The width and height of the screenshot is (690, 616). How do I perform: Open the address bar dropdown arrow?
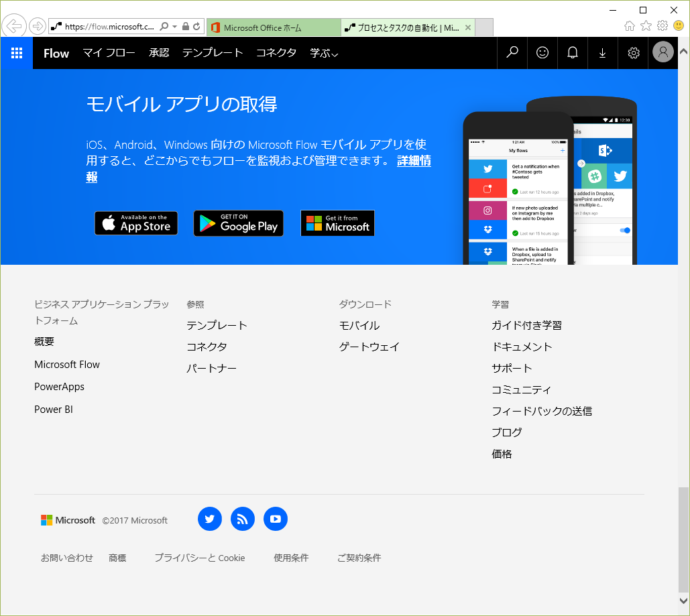click(175, 26)
